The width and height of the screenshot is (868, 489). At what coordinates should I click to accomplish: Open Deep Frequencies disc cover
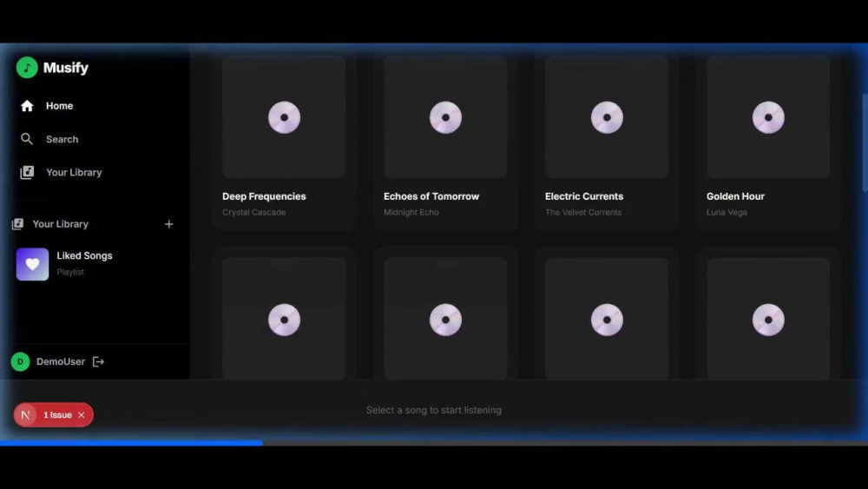(x=284, y=117)
